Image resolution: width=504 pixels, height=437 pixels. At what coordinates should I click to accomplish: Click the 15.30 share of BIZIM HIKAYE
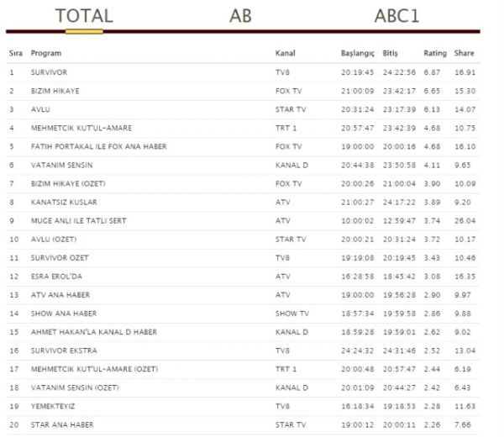point(465,91)
